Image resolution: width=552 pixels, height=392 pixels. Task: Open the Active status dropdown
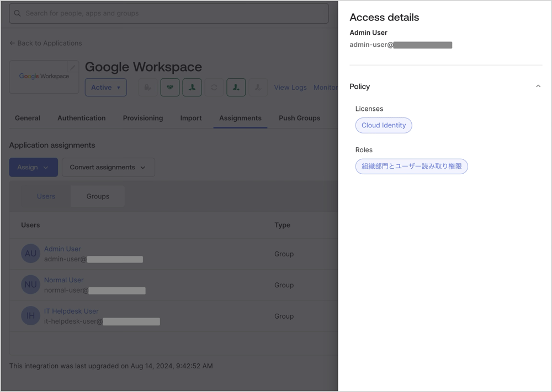coord(105,88)
